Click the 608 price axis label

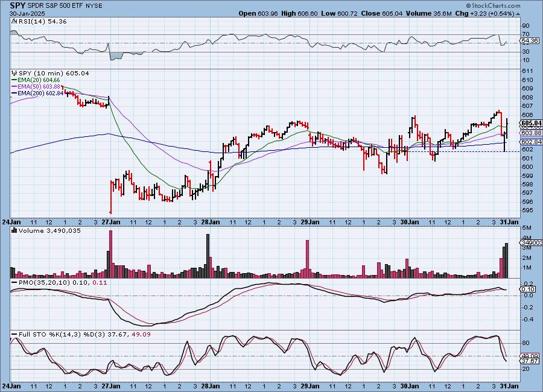[x=527, y=97]
